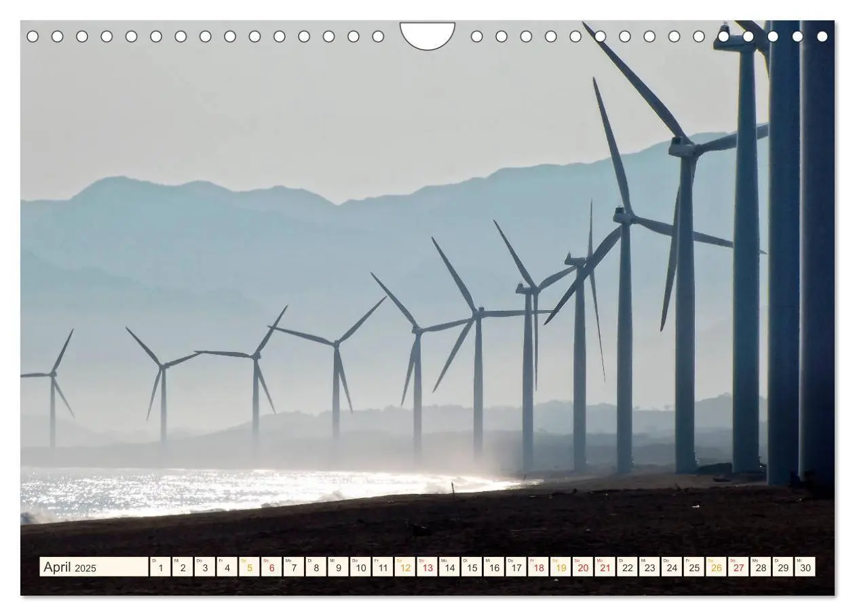Pick day 3 in the calendar strip
Viewport: 855px width, 616px height.
pos(205,567)
